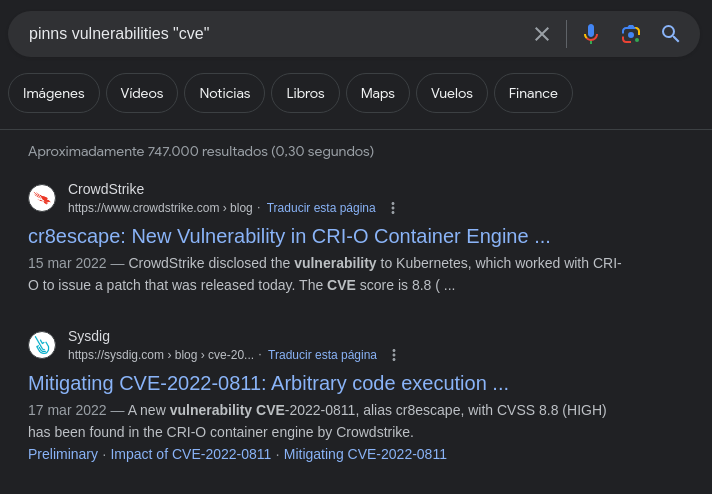Open the Maps filter chip
Image resolution: width=712 pixels, height=494 pixels.
pyautogui.click(x=378, y=93)
